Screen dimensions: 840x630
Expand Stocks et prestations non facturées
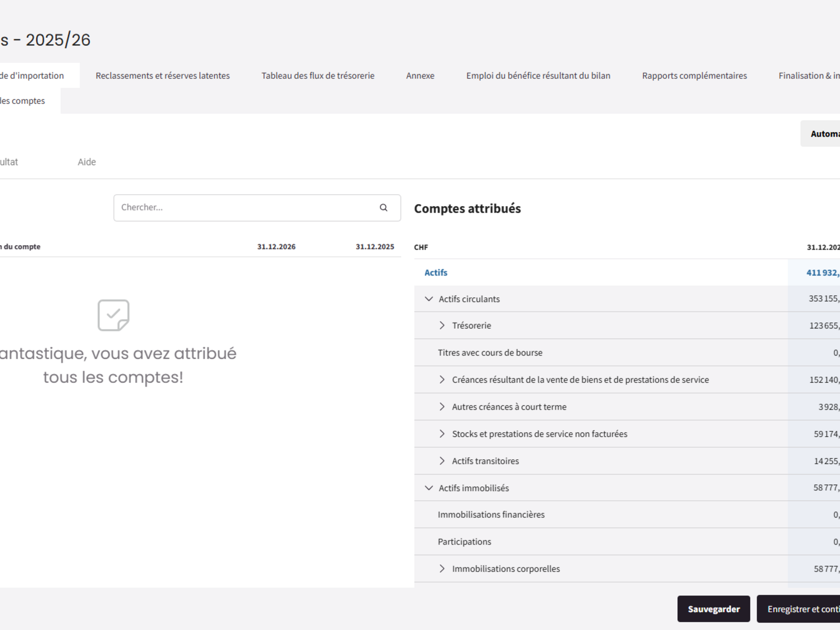[442, 434]
